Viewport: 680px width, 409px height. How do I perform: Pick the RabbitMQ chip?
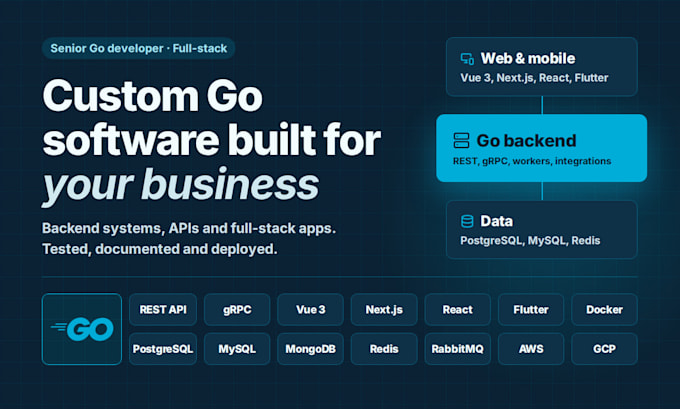(x=458, y=349)
